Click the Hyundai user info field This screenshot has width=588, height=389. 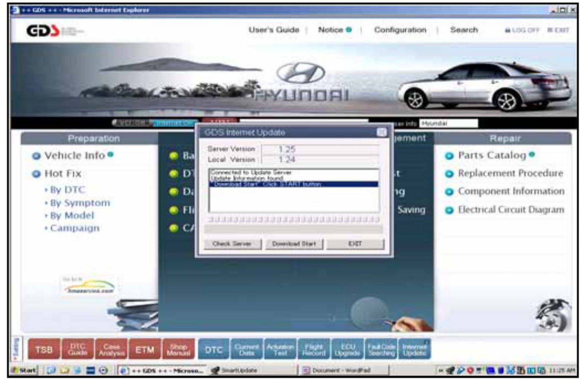point(448,123)
